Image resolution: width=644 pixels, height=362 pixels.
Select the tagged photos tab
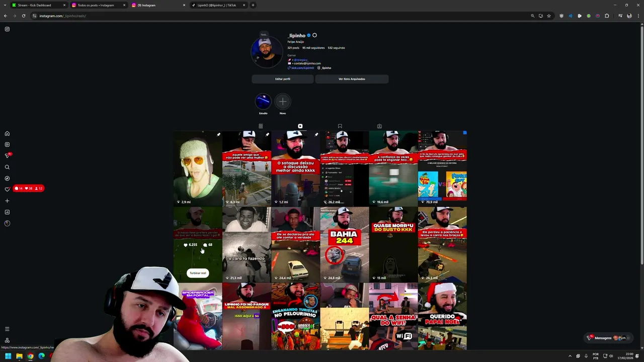[379, 126]
